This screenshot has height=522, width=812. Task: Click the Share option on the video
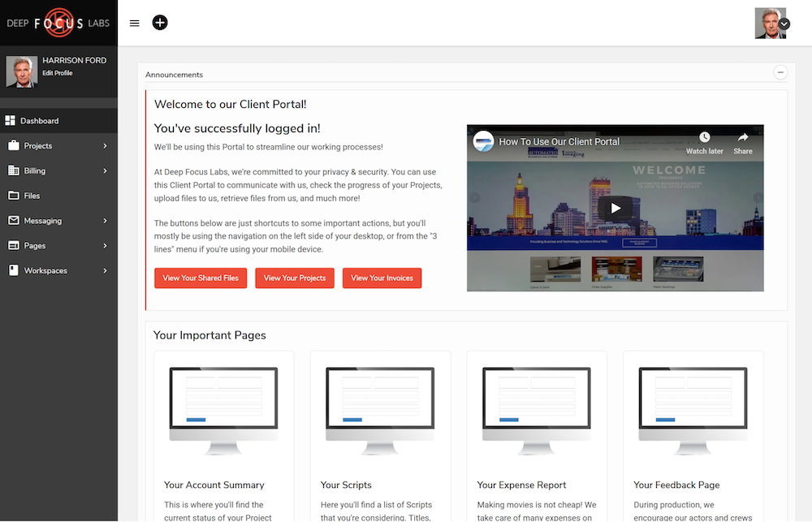[742, 145]
